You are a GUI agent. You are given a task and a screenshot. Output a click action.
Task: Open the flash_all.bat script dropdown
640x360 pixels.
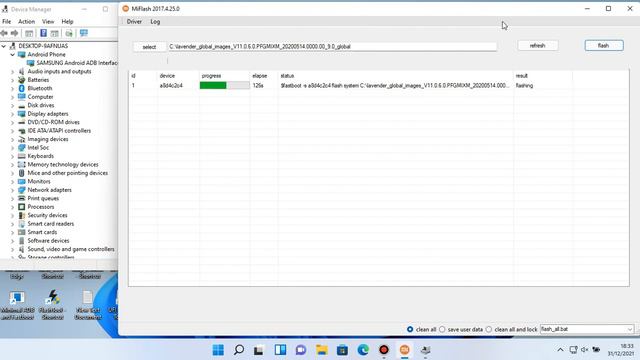pos(629,329)
